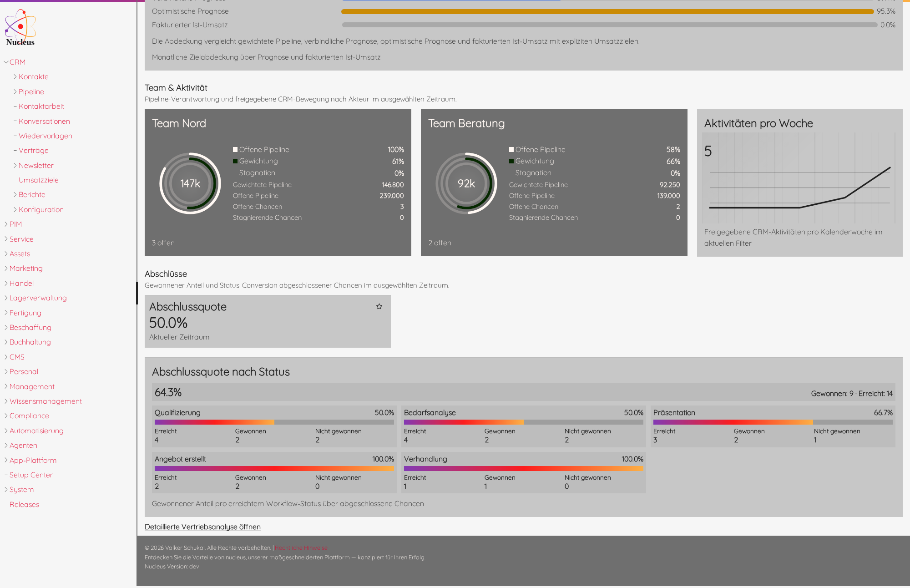Open Buchhaltung module
The image size is (910, 588).
(x=30, y=342)
